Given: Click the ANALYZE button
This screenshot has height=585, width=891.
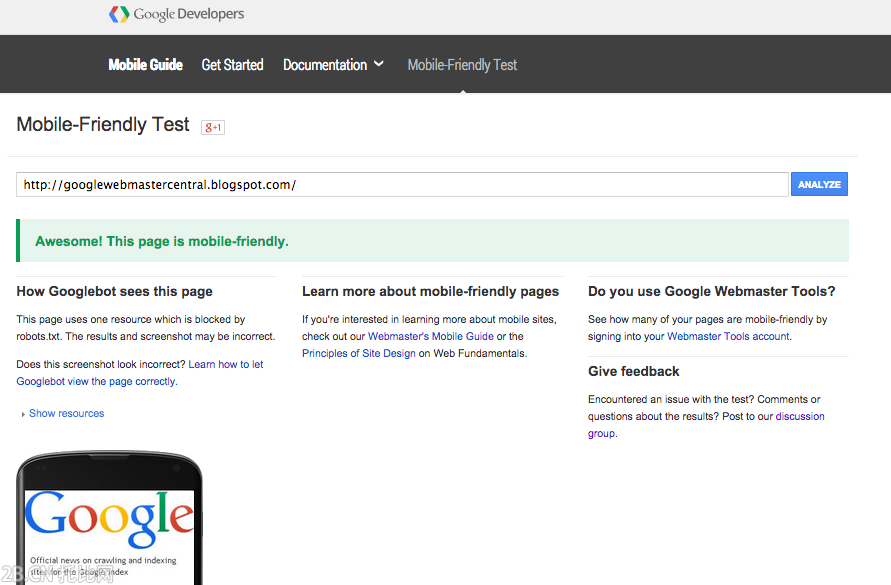Looking at the screenshot, I should click(819, 184).
